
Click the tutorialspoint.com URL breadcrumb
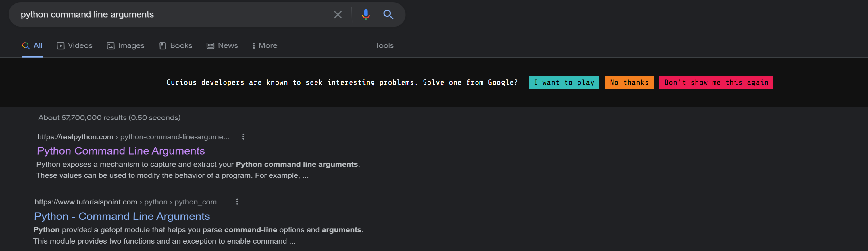click(129, 202)
